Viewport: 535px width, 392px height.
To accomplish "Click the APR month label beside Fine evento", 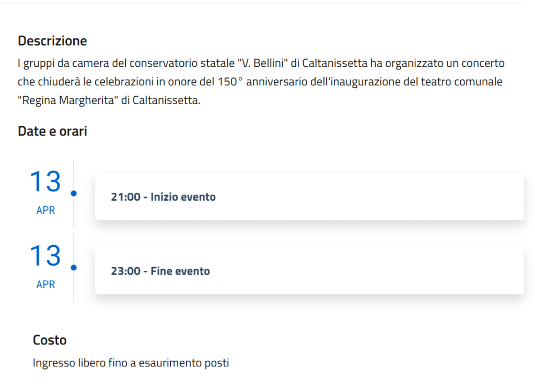I will click(45, 285).
